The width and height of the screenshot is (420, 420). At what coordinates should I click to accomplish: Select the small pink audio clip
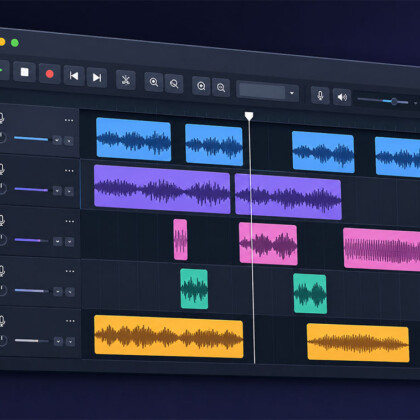click(x=180, y=239)
